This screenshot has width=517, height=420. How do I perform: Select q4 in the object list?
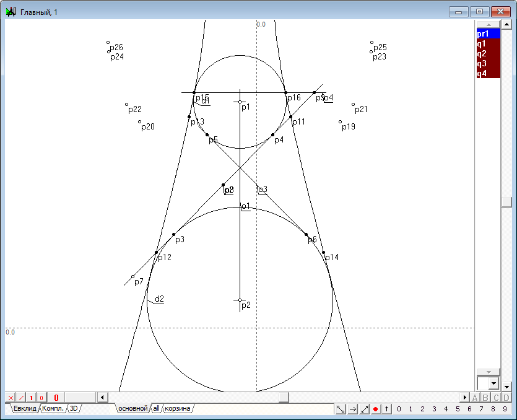click(489, 73)
